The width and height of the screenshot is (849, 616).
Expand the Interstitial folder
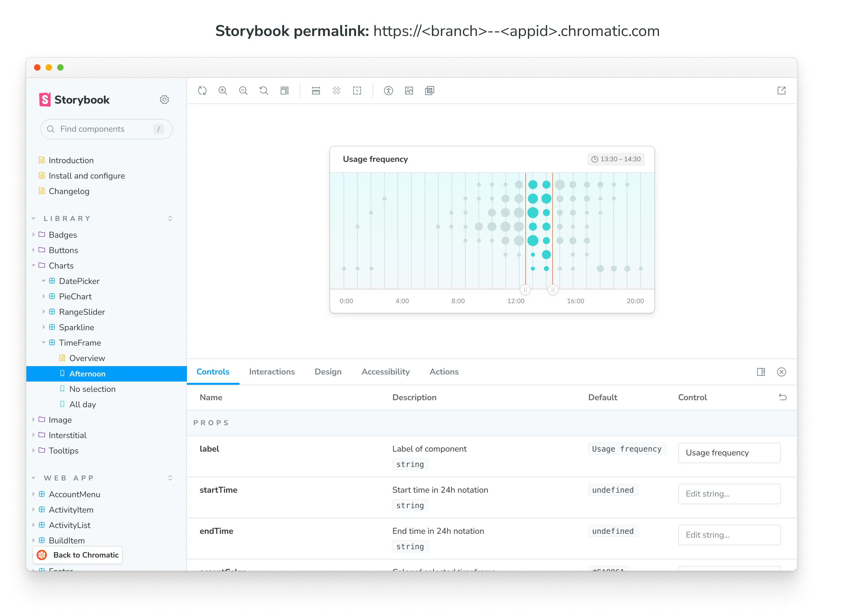click(x=67, y=435)
